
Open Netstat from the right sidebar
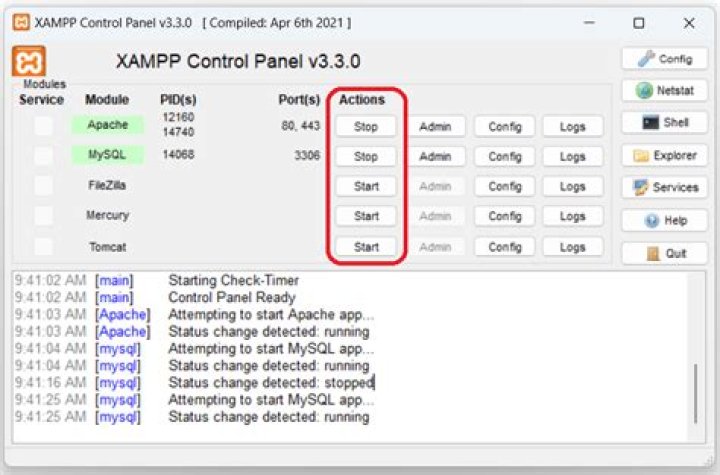(664, 90)
